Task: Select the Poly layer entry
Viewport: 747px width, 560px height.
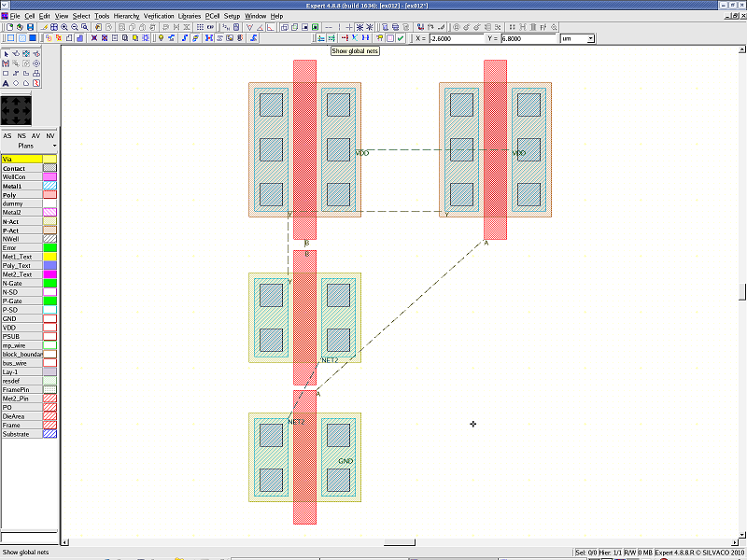Action: click(21, 195)
